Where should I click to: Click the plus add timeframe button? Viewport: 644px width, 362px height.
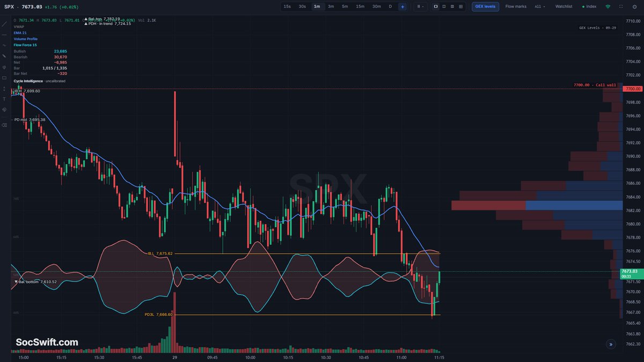point(402,6)
